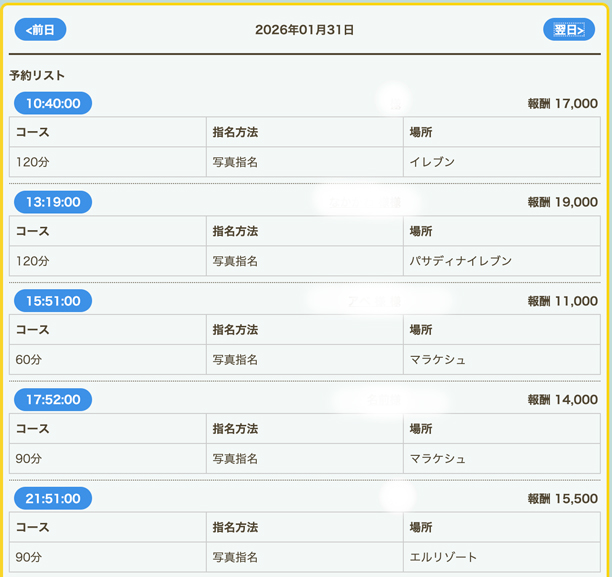Open the 10:40:00 reservation time badge
Viewport: 612px width, 577px height.
[x=53, y=103]
